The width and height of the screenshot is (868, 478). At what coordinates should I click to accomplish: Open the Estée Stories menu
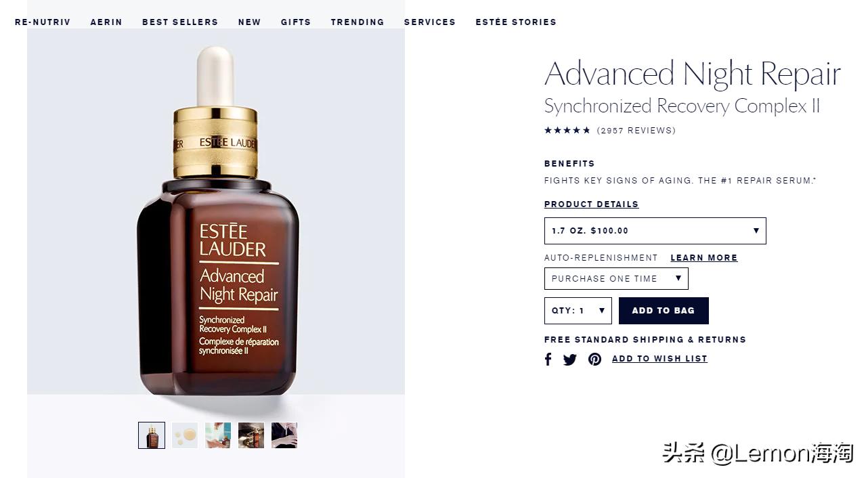point(516,22)
